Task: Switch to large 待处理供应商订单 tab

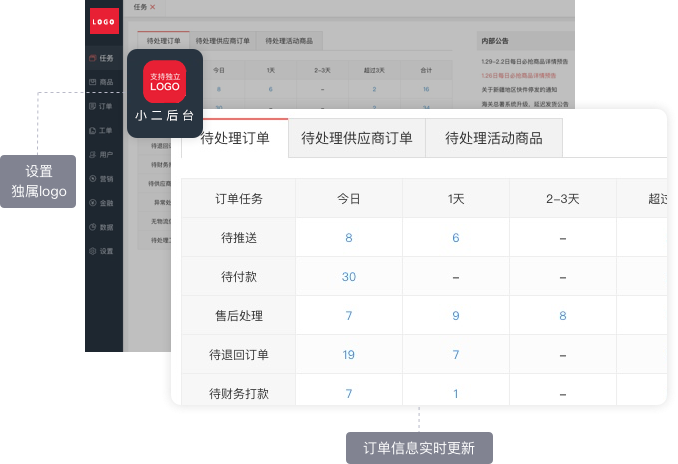Action: (x=356, y=139)
